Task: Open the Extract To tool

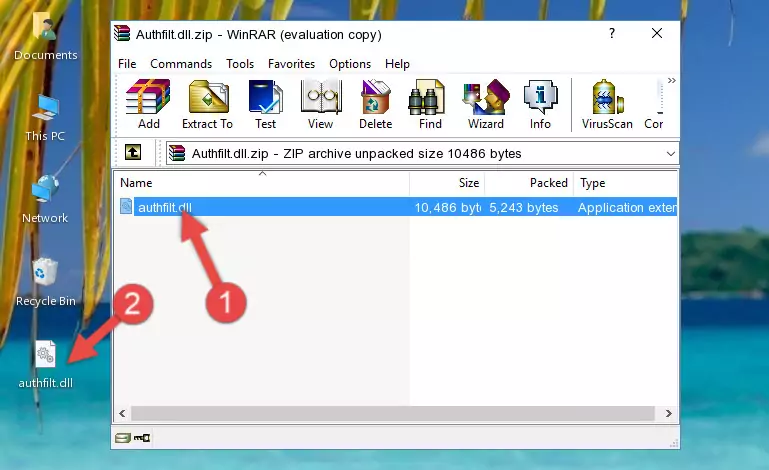Action: (207, 104)
